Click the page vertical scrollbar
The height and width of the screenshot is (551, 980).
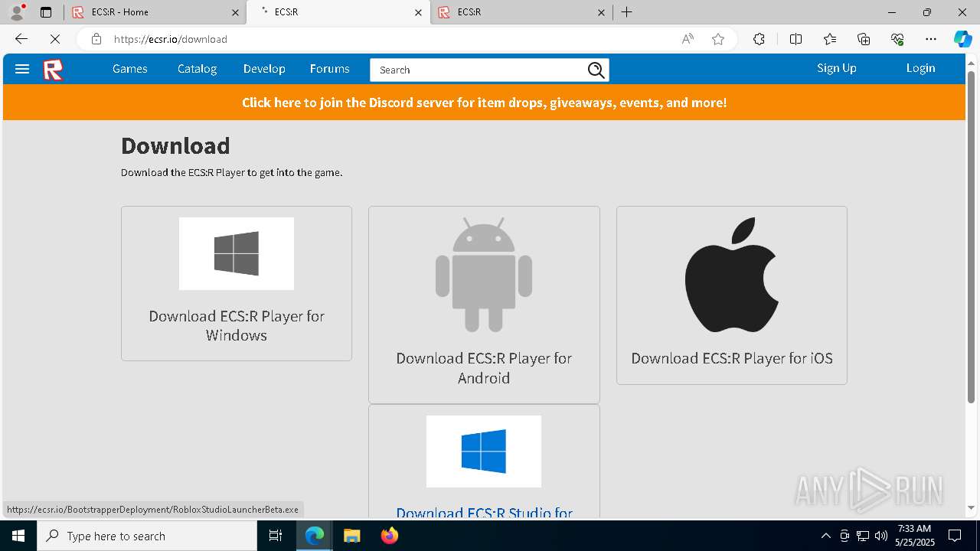[971, 237]
